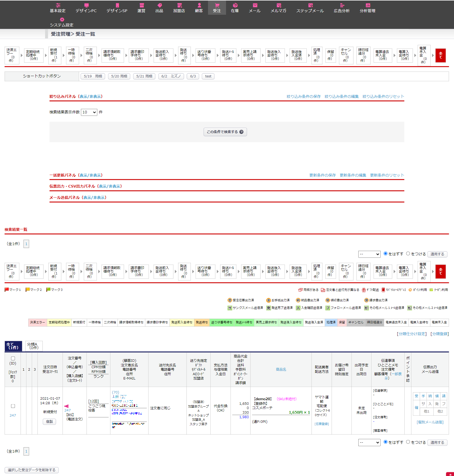454x476 pixels.
Task: Open the 出品 navigation icon
Action: (159, 5)
